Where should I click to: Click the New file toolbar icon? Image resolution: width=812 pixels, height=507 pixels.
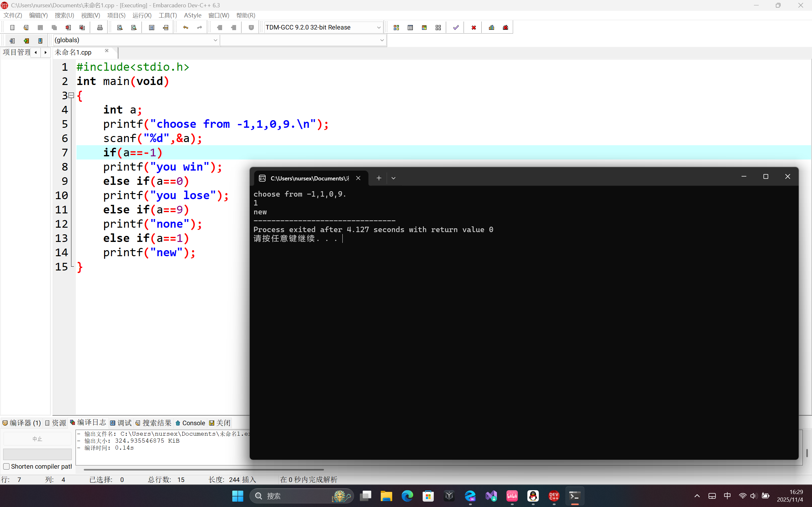[x=12, y=28]
